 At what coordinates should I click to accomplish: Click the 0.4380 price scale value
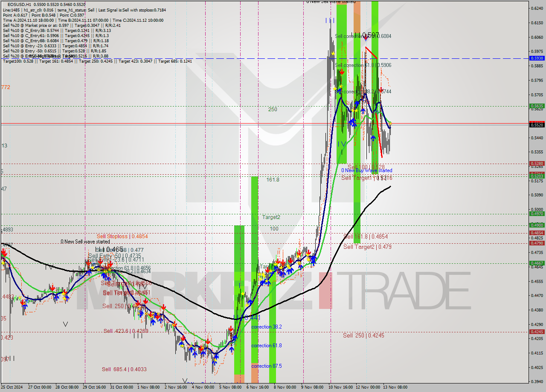coord(537,310)
